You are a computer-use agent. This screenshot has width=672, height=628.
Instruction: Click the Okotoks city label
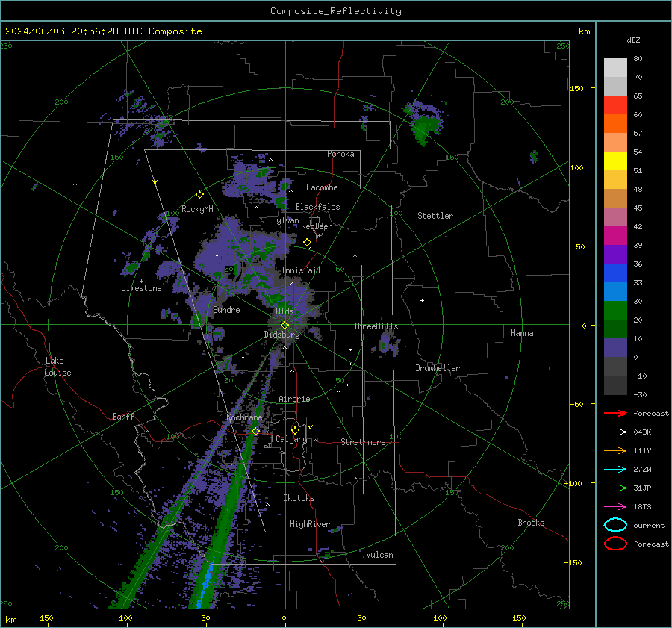[x=299, y=498]
